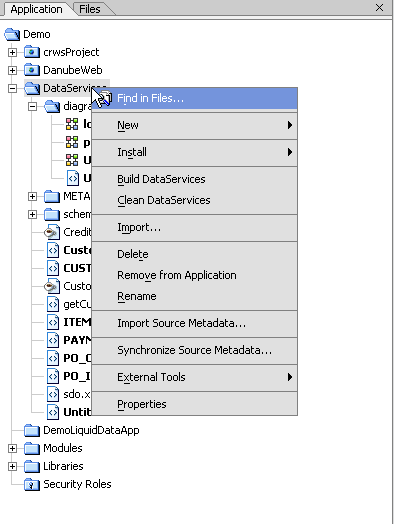Click the Demo application folder icon
The height and width of the screenshot is (524, 394).
(12, 34)
